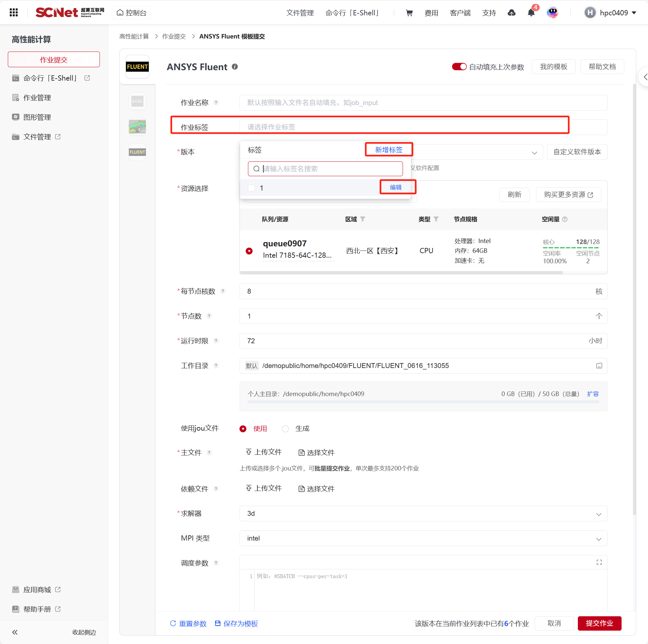This screenshot has height=644, width=648.
Task: Open the app grid menu icon
Action: click(x=14, y=13)
